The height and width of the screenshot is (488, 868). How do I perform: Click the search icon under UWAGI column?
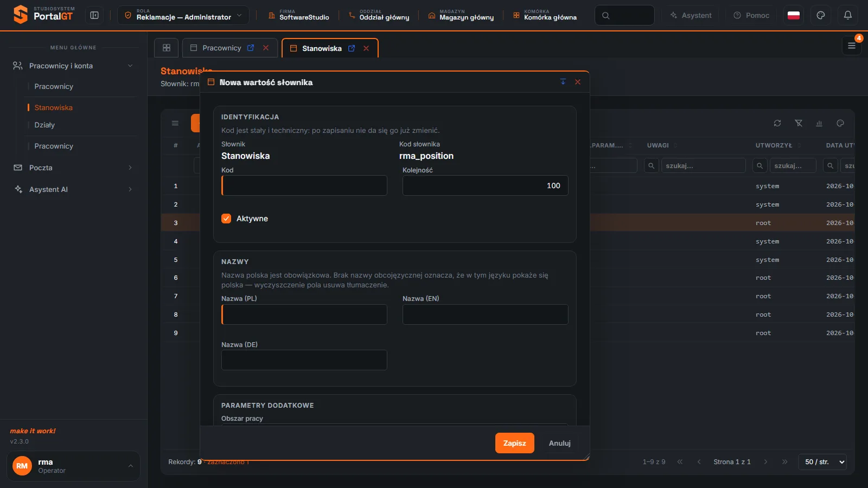click(x=652, y=165)
